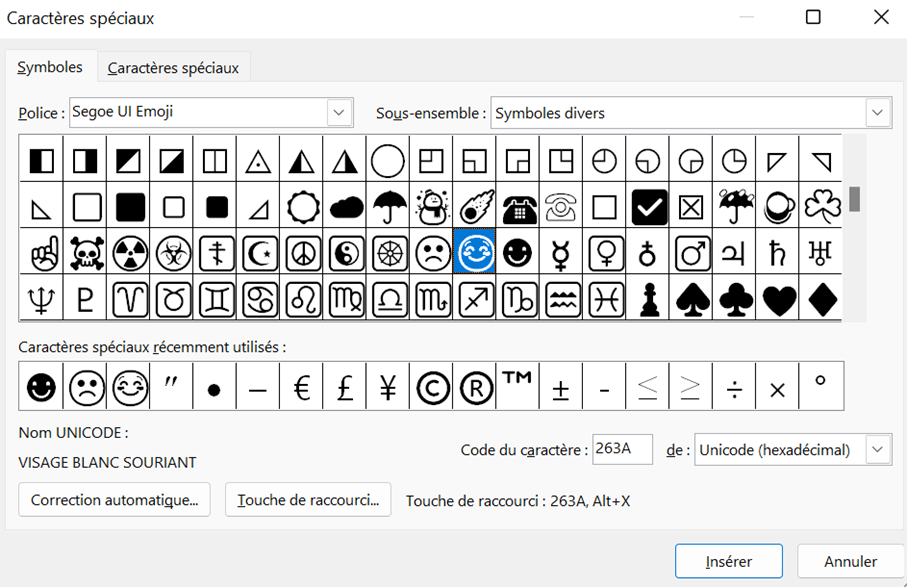This screenshot has width=907, height=587.
Task: Open the Police font dropdown
Action: (x=339, y=112)
